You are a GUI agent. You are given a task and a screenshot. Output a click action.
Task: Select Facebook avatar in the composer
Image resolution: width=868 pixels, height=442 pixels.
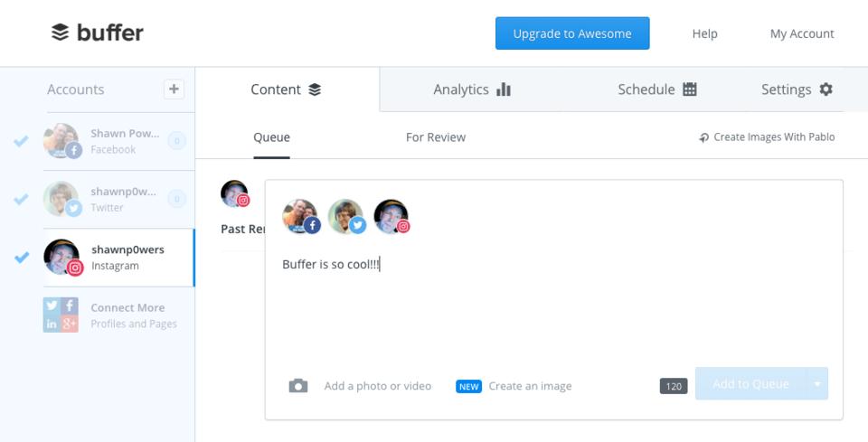click(301, 217)
